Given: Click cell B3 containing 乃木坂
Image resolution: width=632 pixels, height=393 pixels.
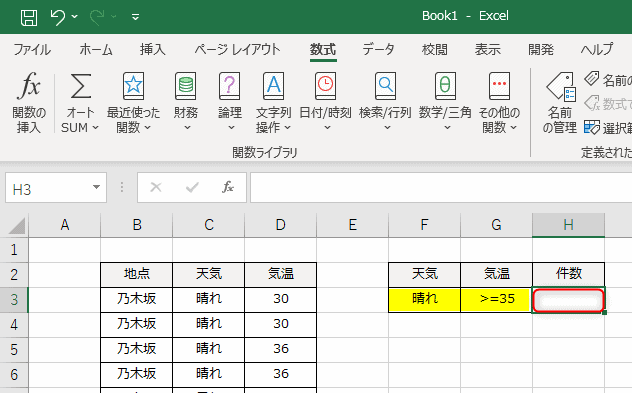Looking at the screenshot, I should point(137,299).
